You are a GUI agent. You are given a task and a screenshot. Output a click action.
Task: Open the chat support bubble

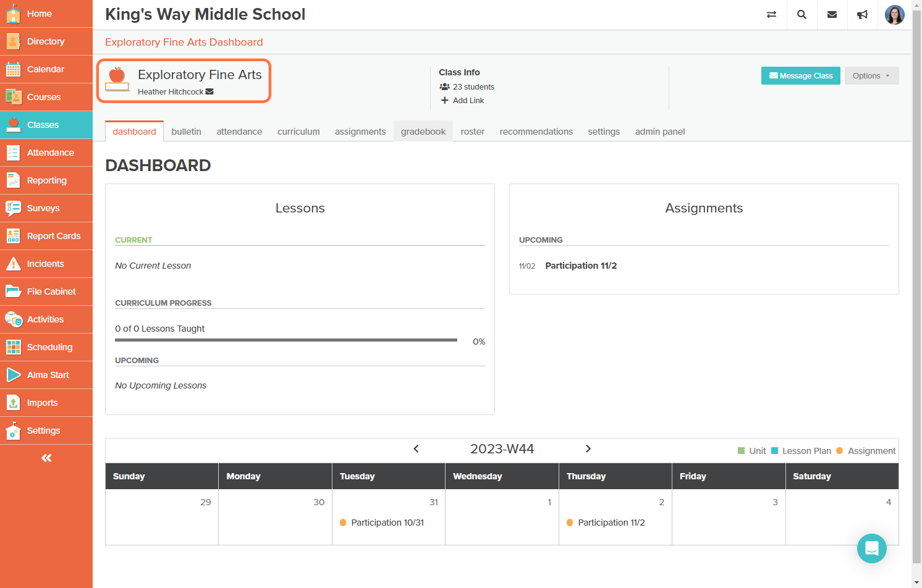(872, 548)
